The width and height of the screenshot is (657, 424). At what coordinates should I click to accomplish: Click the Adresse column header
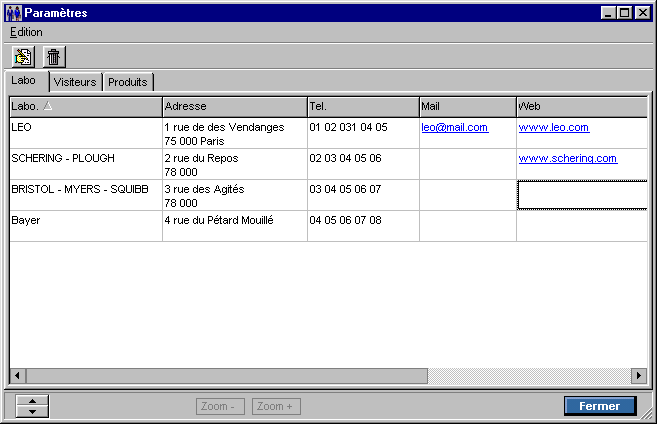click(x=235, y=107)
